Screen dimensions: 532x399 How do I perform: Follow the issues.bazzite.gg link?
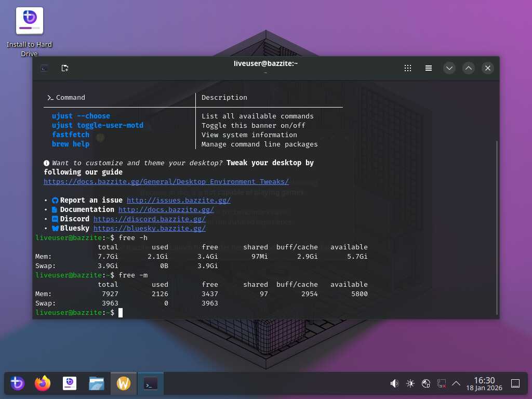[x=178, y=200]
